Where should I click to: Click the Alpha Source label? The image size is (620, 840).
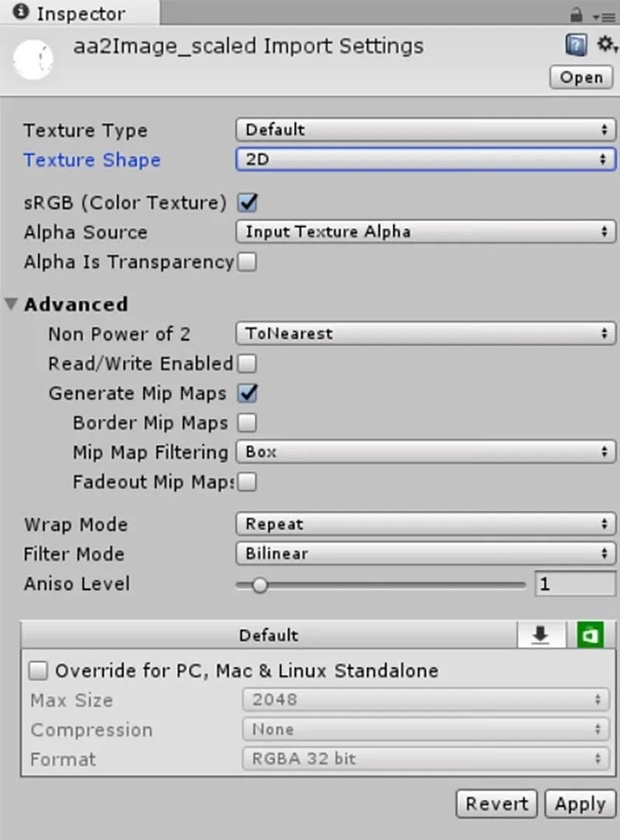tap(85, 232)
